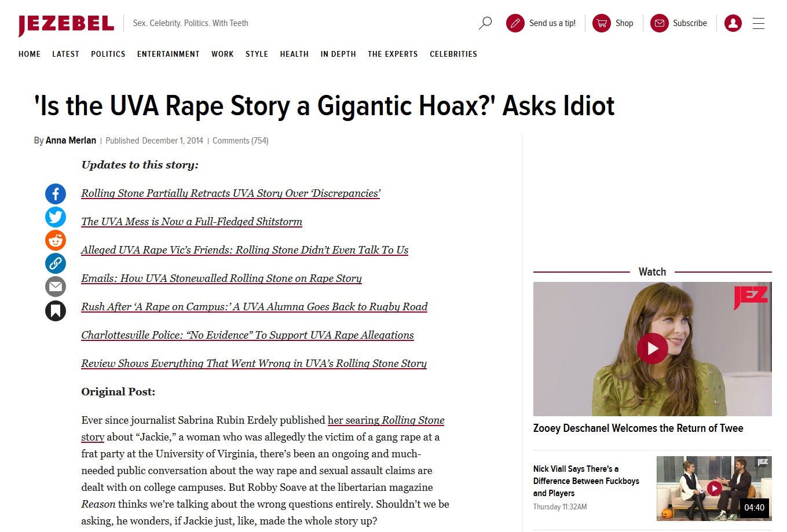Open 'Review Shows Everything That Went Wrong' link
Image resolution: width=787 pixels, height=532 pixels.
254,364
